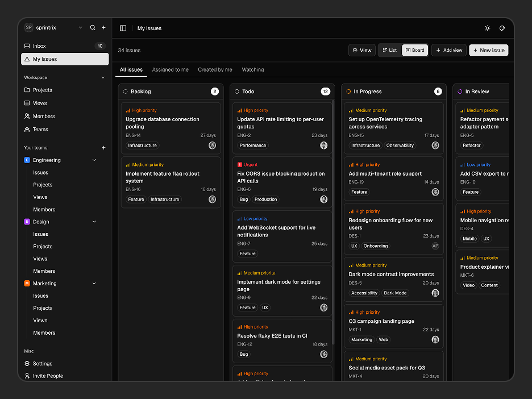Click the plus icon next to search

tap(104, 27)
